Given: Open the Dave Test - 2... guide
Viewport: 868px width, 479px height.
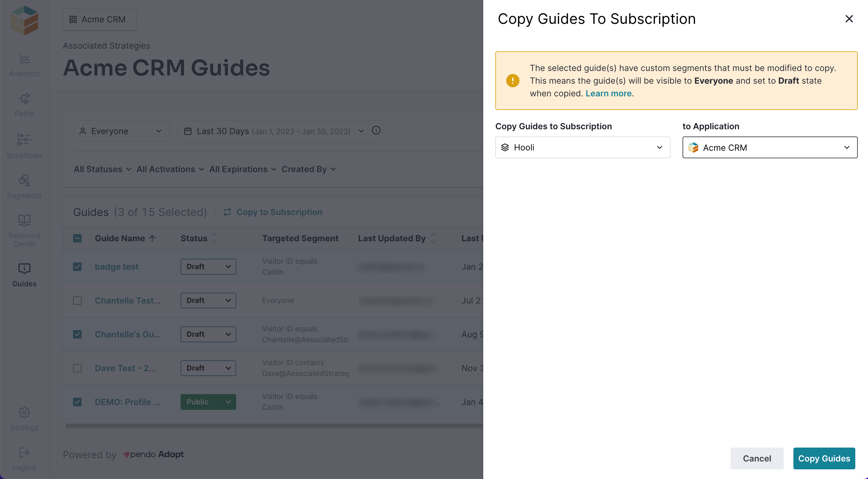Looking at the screenshot, I should [x=125, y=368].
